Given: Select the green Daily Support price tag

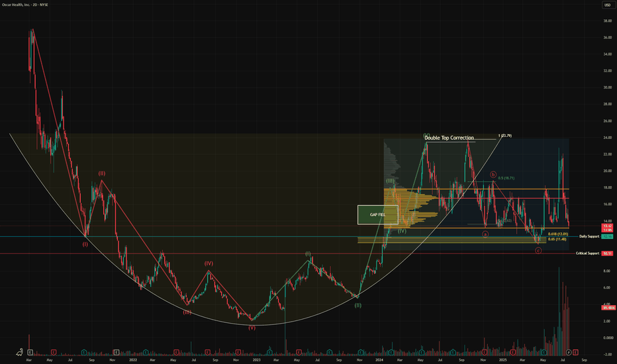Looking at the screenshot, I should 608,236.
